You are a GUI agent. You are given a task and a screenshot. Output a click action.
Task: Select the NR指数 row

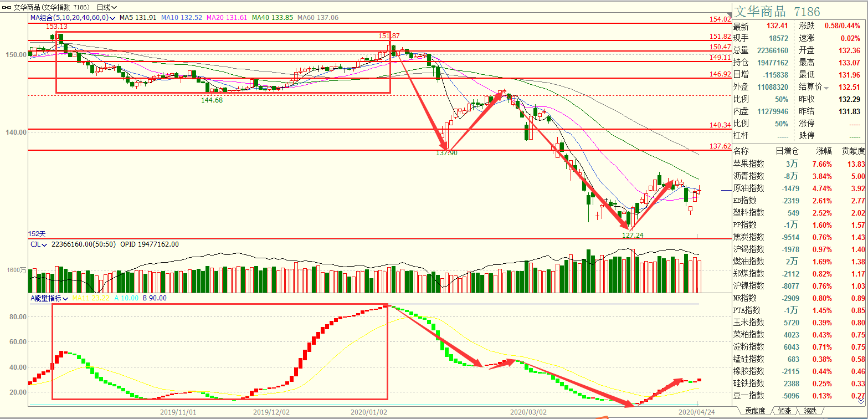point(799,298)
